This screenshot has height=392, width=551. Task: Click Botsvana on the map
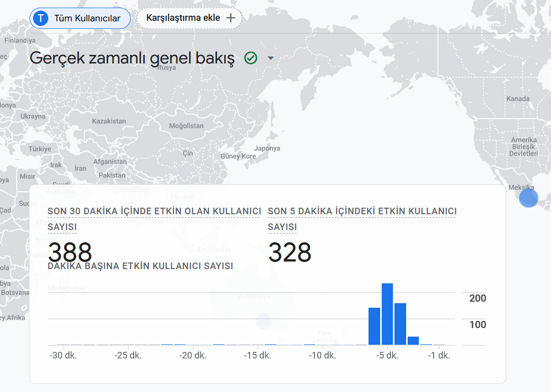coord(15,292)
